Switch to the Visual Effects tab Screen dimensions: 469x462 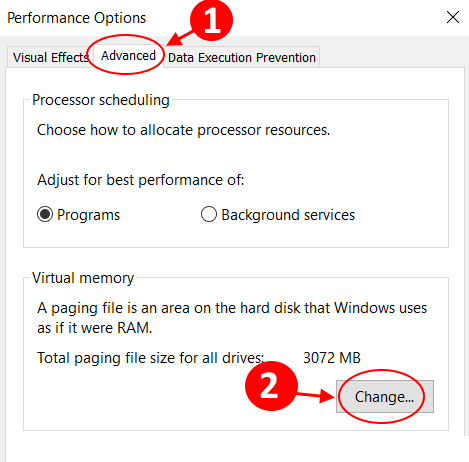coord(50,57)
